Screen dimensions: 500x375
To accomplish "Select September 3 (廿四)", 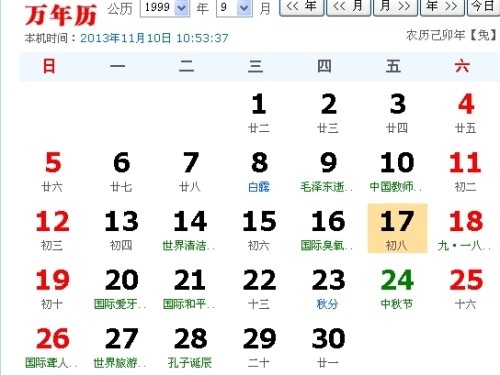I will click(x=397, y=113).
